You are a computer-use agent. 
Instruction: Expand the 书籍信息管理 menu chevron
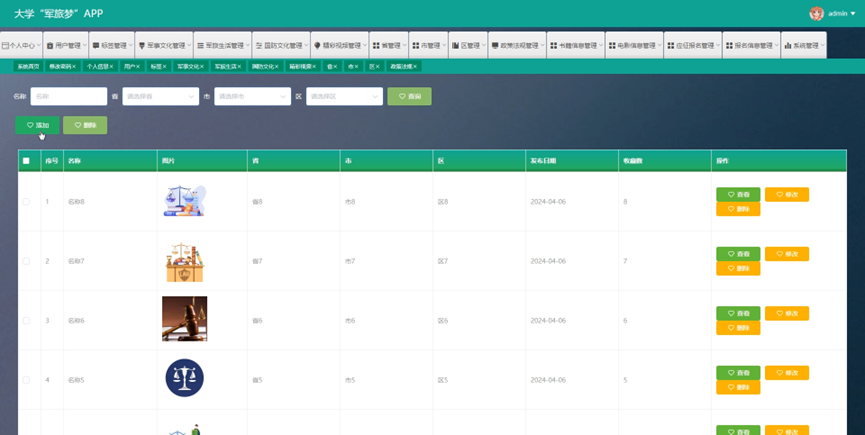[601, 46]
